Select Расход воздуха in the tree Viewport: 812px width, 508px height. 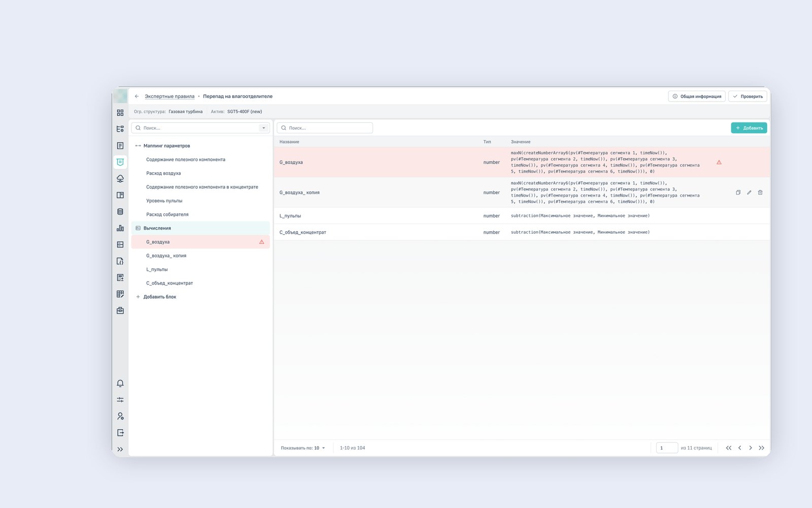coord(163,173)
